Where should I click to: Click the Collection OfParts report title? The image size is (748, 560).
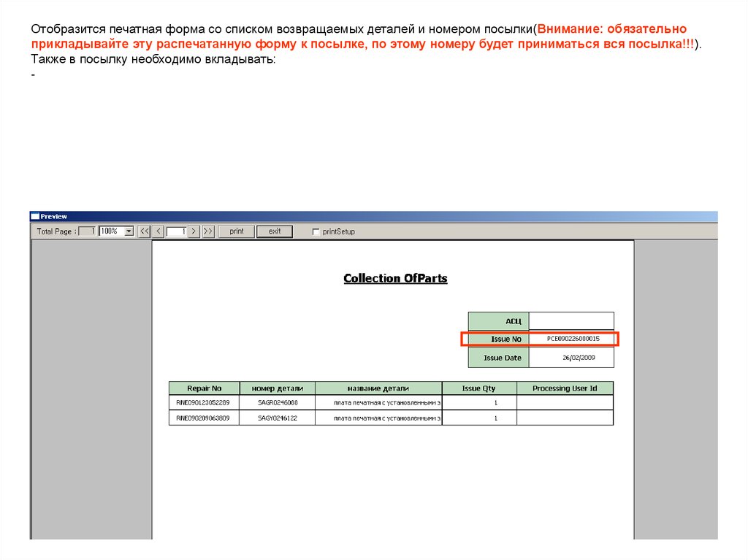[395, 278]
